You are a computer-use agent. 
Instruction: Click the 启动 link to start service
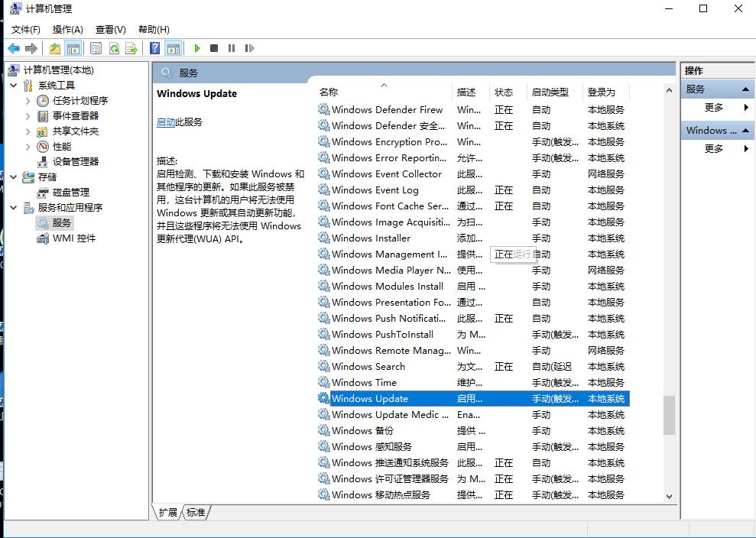pos(166,122)
